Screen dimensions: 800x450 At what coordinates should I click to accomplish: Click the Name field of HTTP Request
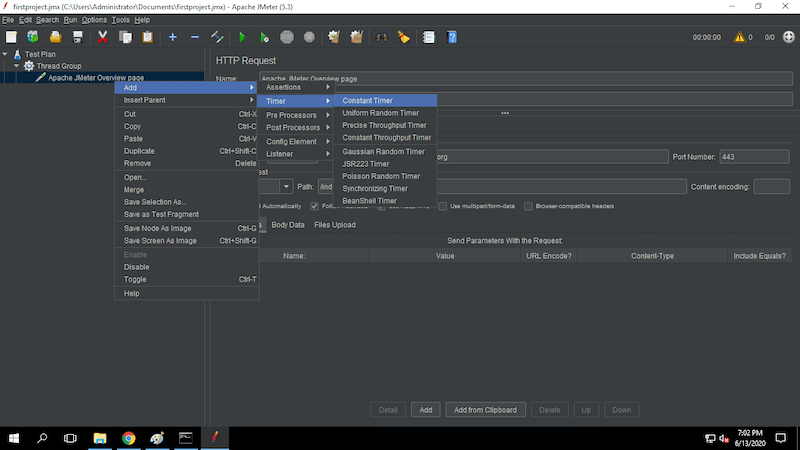point(526,79)
